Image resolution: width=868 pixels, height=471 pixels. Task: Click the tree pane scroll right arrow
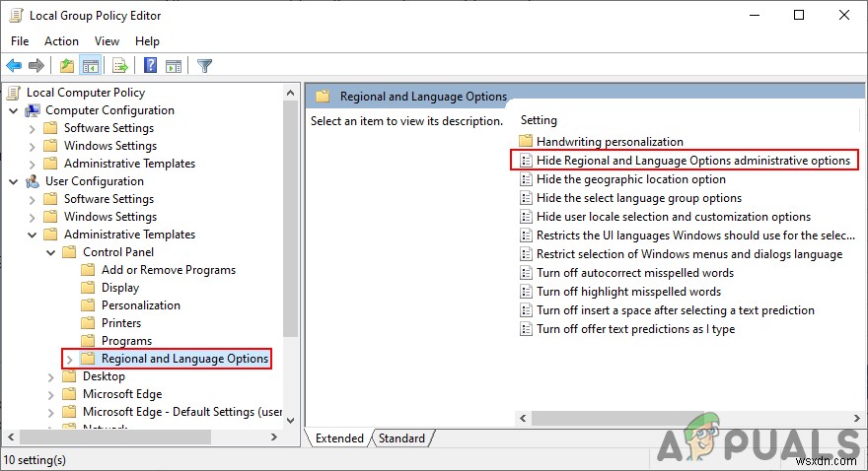click(x=274, y=437)
